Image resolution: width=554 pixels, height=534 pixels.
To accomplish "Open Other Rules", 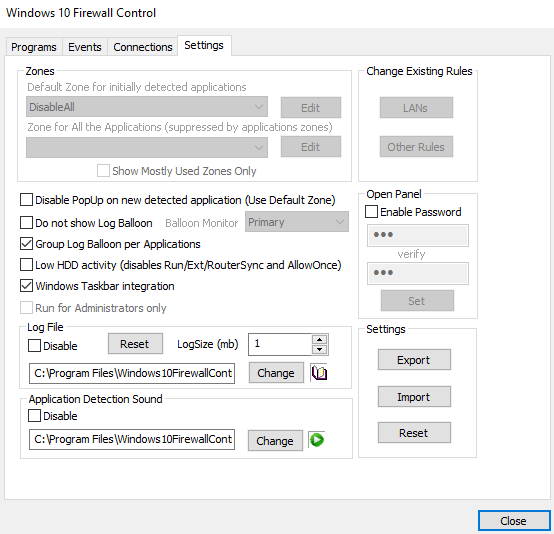I will [416, 147].
